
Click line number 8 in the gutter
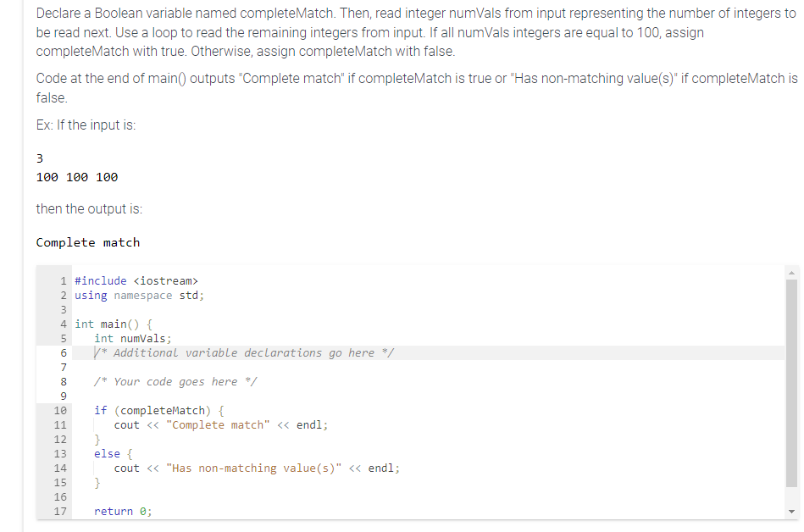coord(63,381)
